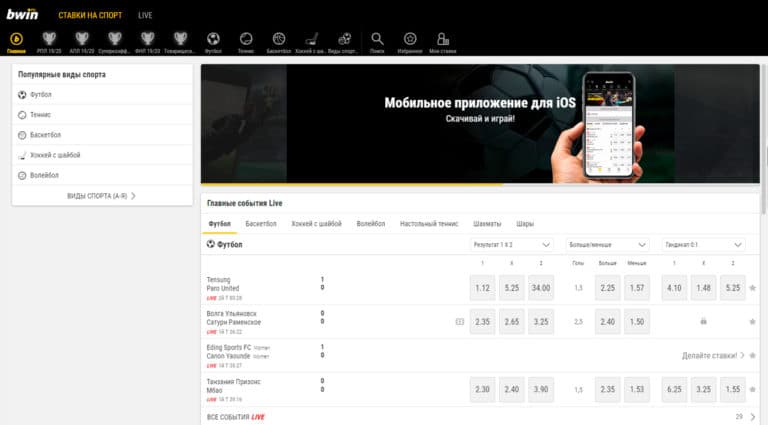Open the Главная home icon in the top bar

pyautogui.click(x=16, y=43)
